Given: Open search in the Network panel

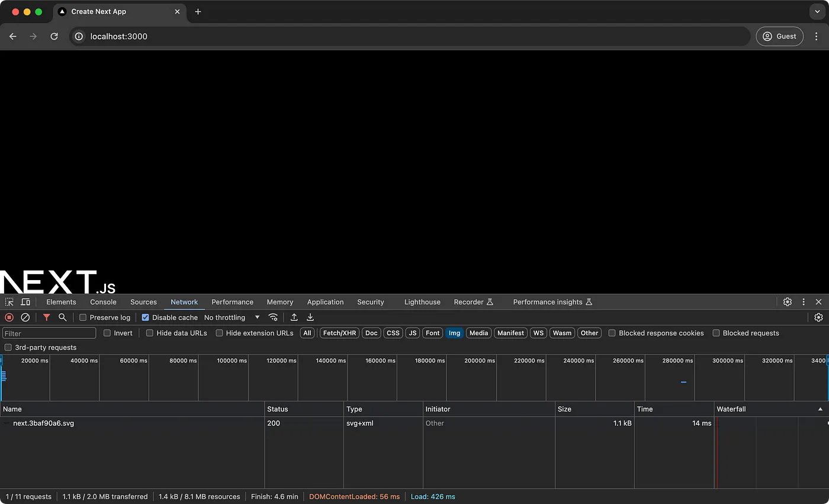Looking at the screenshot, I should [62, 317].
